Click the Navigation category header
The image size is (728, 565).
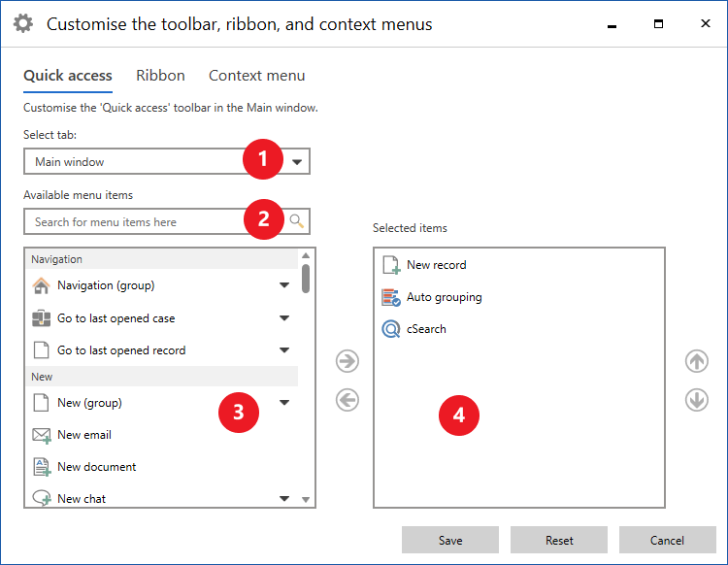161,259
